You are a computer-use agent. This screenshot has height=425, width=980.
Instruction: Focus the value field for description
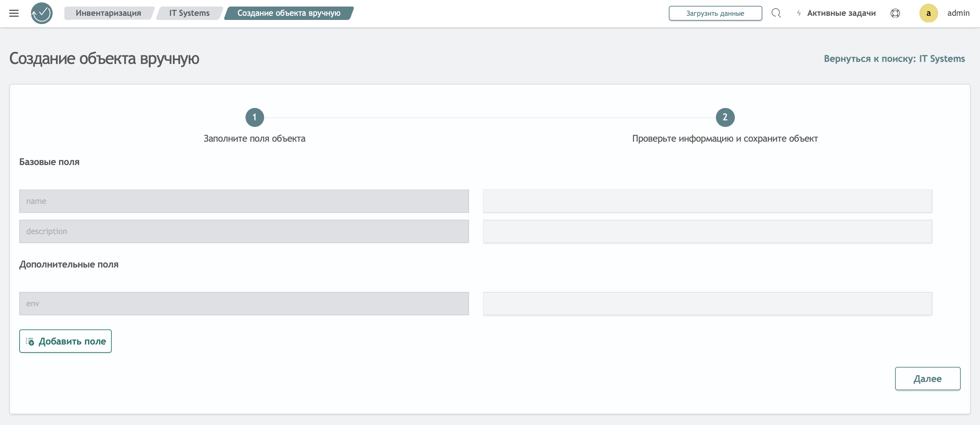(x=708, y=231)
